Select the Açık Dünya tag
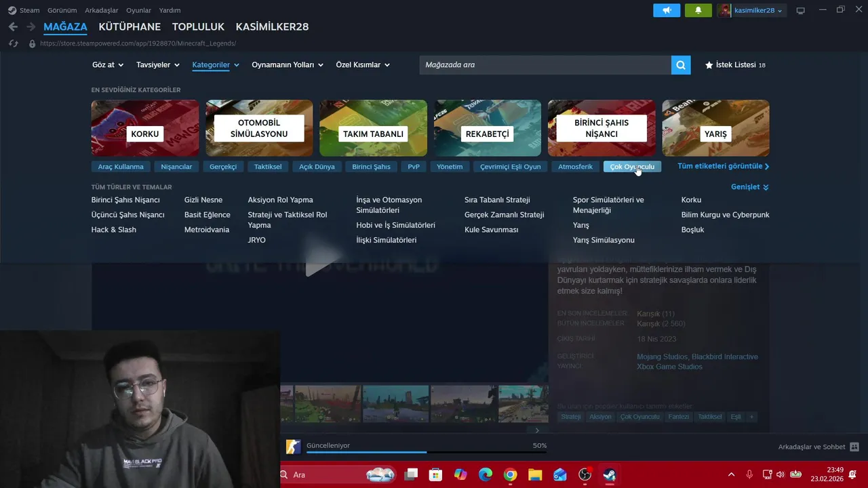Screen dimensions: 868x488 pos(317,167)
